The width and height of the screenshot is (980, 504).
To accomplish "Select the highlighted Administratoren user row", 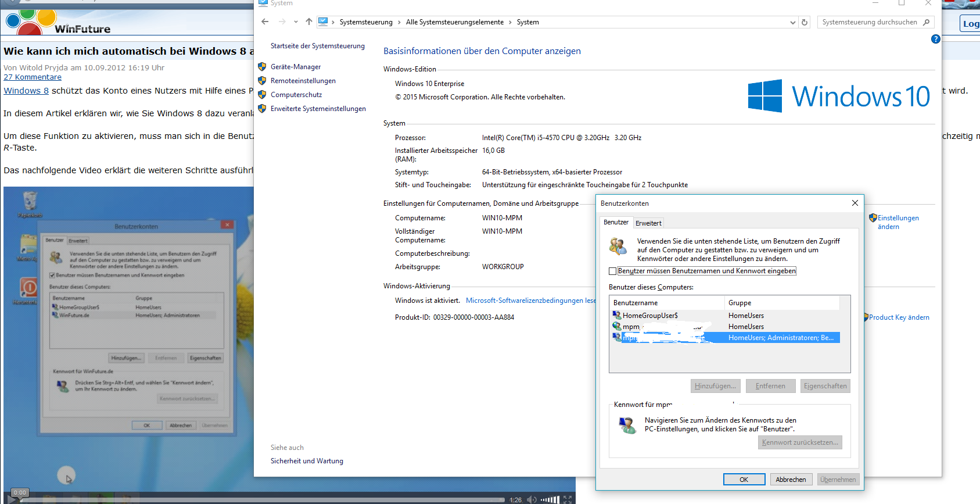I will coord(726,338).
